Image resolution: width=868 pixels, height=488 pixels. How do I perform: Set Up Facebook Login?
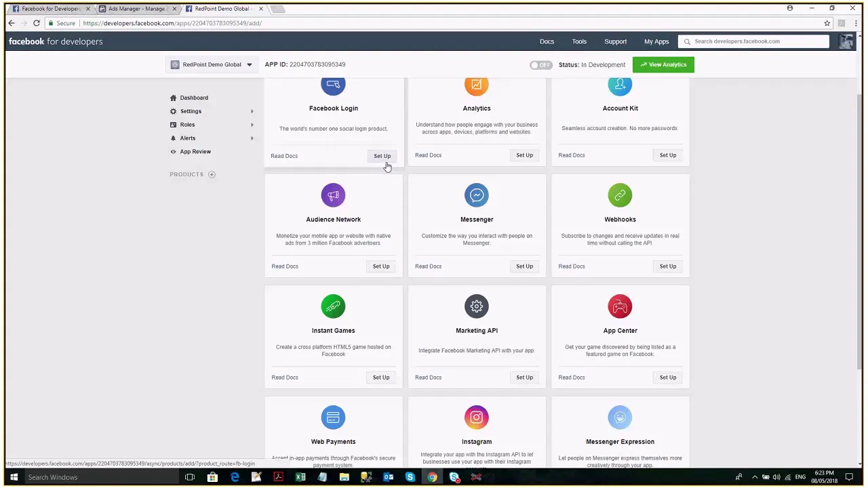click(382, 156)
